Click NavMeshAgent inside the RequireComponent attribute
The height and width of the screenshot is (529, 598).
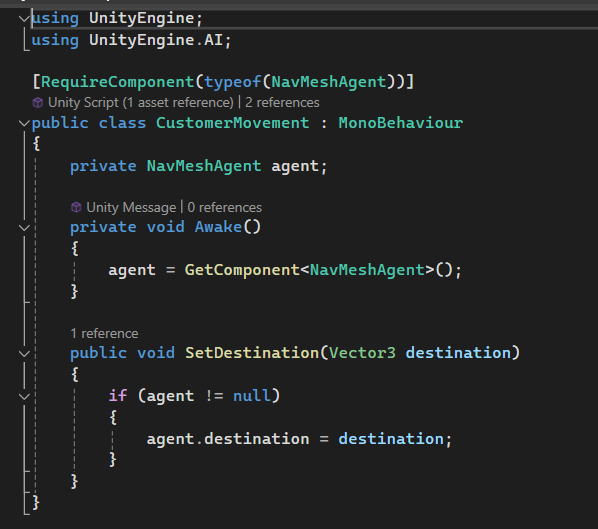coord(329,82)
